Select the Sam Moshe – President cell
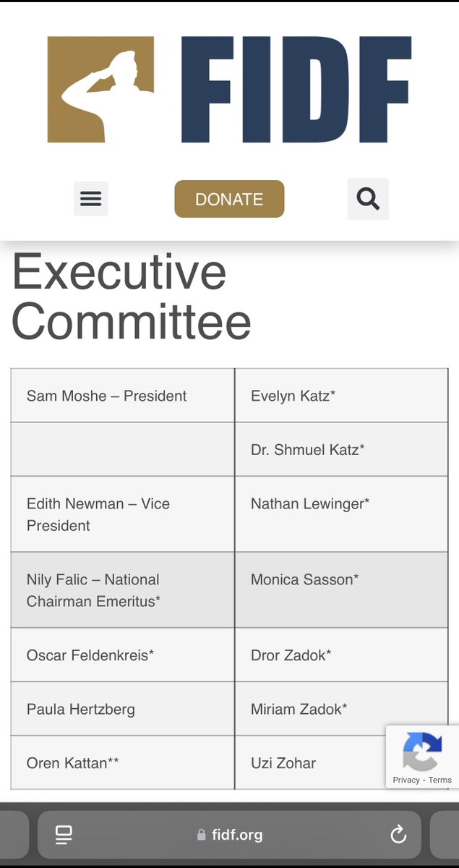The width and height of the screenshot is (459, 868). click(122, 396)
